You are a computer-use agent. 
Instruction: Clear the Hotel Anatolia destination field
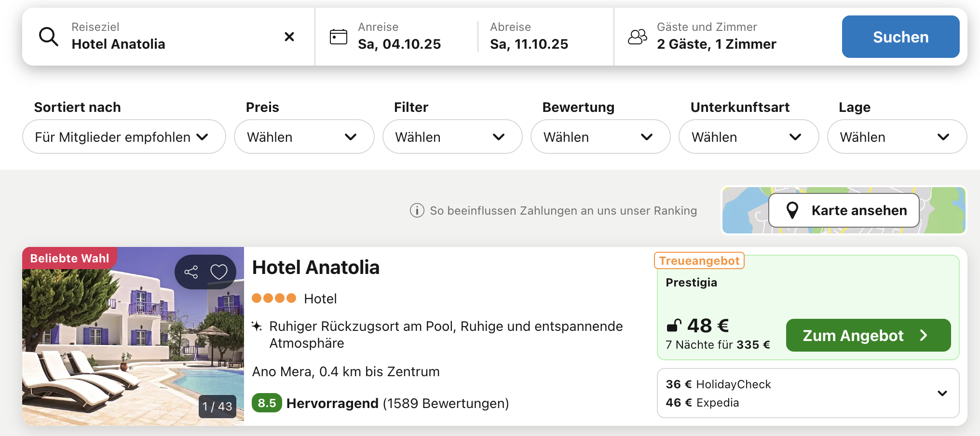[x=289, y=37]
